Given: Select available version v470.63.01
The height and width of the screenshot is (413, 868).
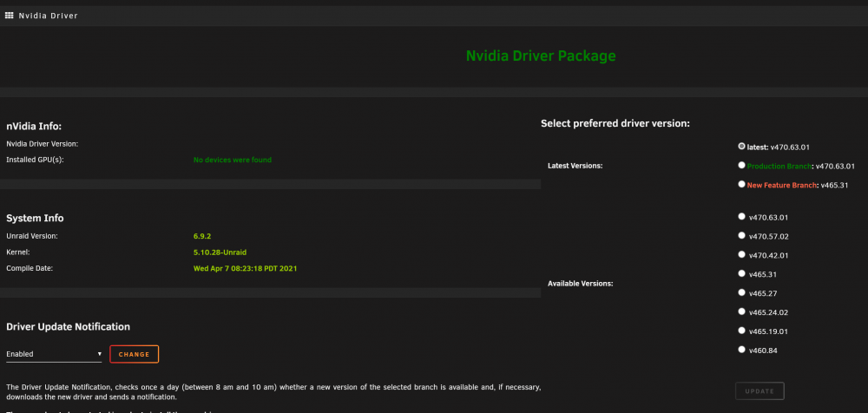Looking at the screenshot, I should [x=741, y=216].
